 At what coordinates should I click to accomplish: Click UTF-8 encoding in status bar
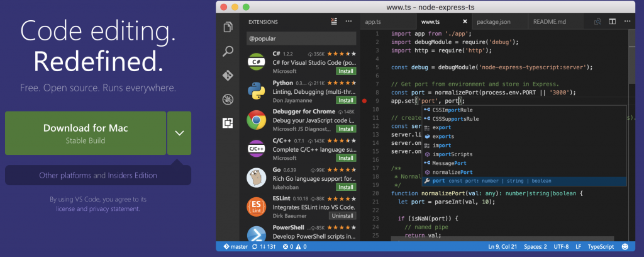tap(561, 247)
